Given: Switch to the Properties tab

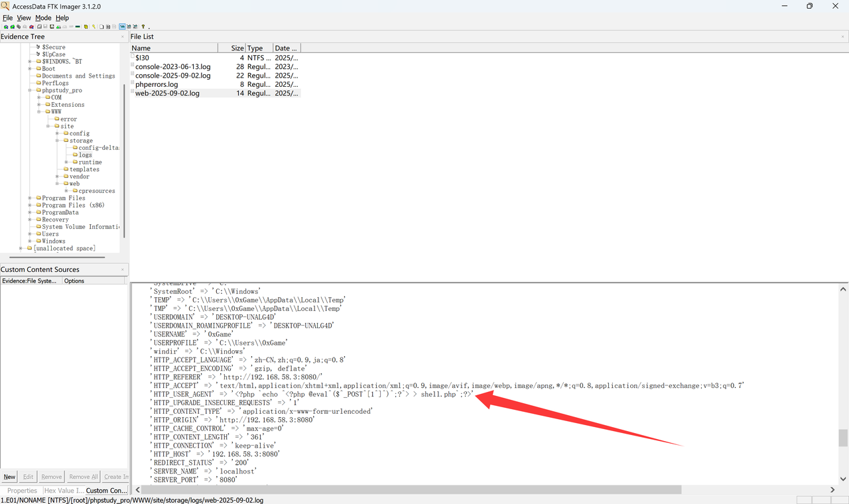Looking at the screenshot, I should 22,491.
